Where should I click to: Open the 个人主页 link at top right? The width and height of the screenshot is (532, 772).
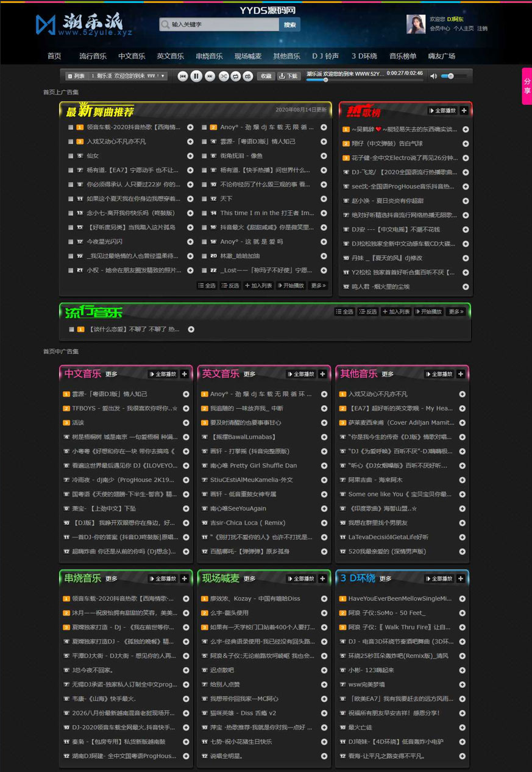(463, 28)
